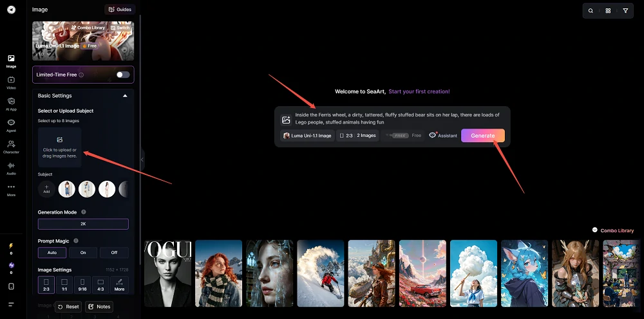Open the V1.0 version dropdown
Viewport: 644px width, 319px height.
[x=43, y=54]
